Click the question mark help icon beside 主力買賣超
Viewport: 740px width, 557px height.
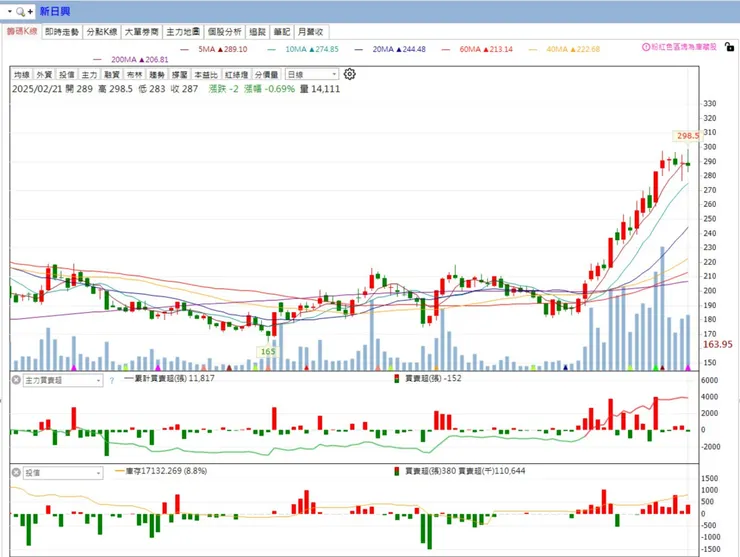tap(111, 380)
